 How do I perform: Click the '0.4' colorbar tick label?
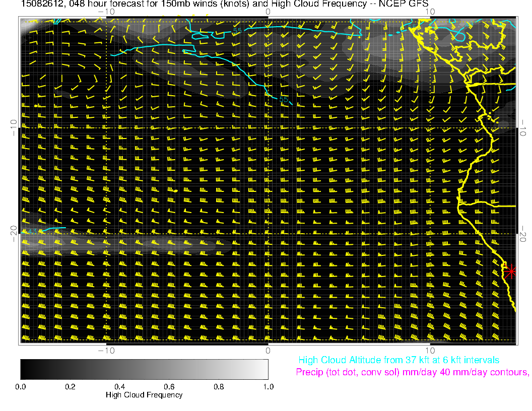[x=119, y=387]
